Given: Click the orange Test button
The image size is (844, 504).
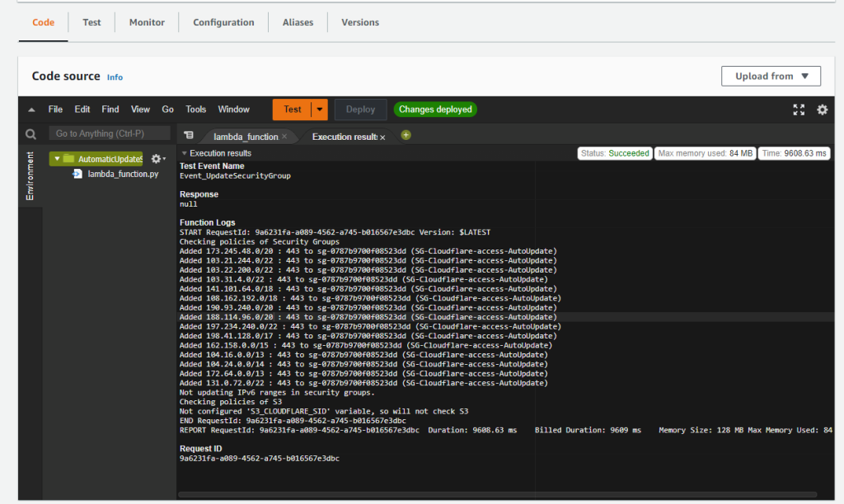Looking at the screenshot, I should 292,110.
